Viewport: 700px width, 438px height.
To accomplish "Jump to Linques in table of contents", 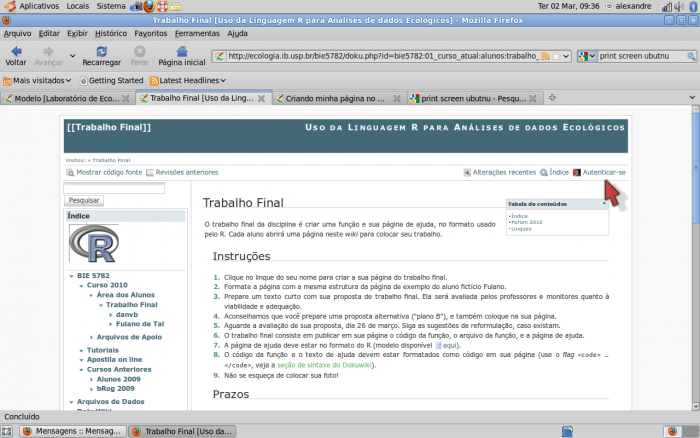I will point(521,229).
